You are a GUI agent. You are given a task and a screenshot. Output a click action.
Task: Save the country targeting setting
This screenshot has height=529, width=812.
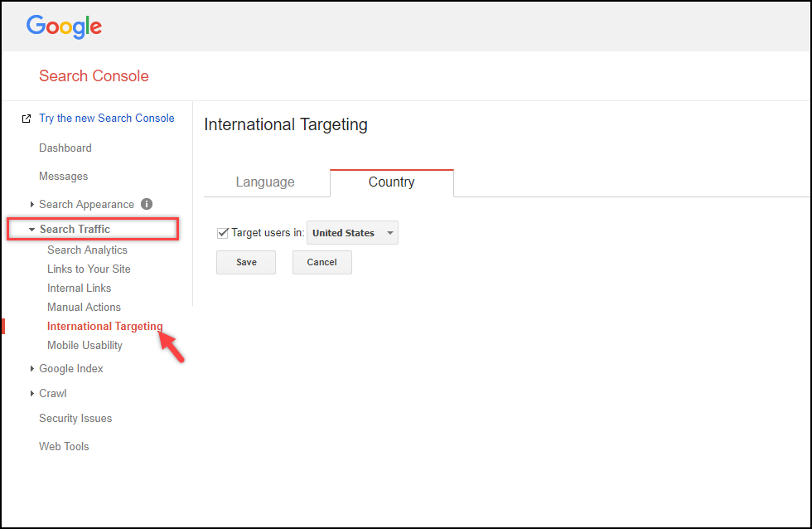tap(246, 262)
